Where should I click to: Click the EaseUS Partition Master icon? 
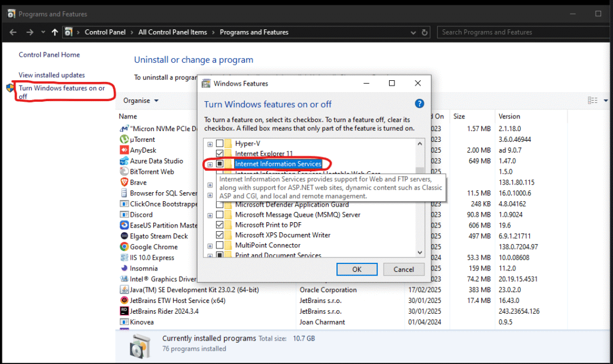click(x=124, y=225)
